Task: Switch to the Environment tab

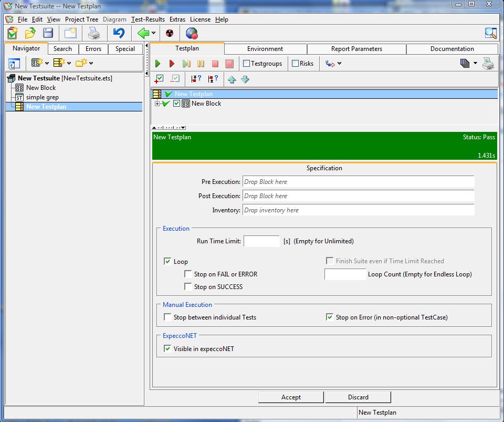Action: 265,49
